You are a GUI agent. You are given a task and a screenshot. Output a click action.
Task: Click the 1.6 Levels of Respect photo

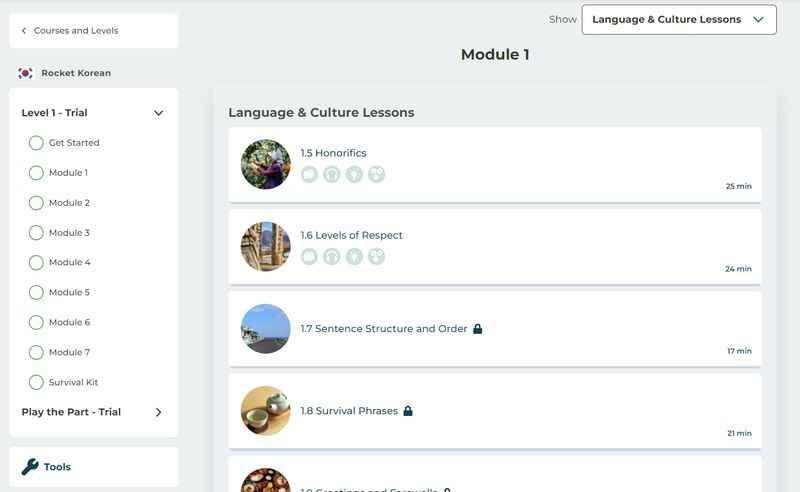coord(266,247)
